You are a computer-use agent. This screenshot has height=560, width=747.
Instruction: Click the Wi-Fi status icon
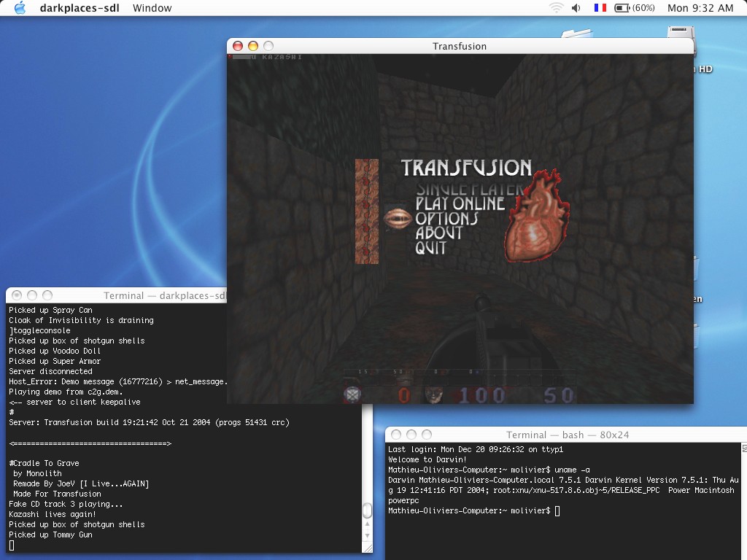556,7
